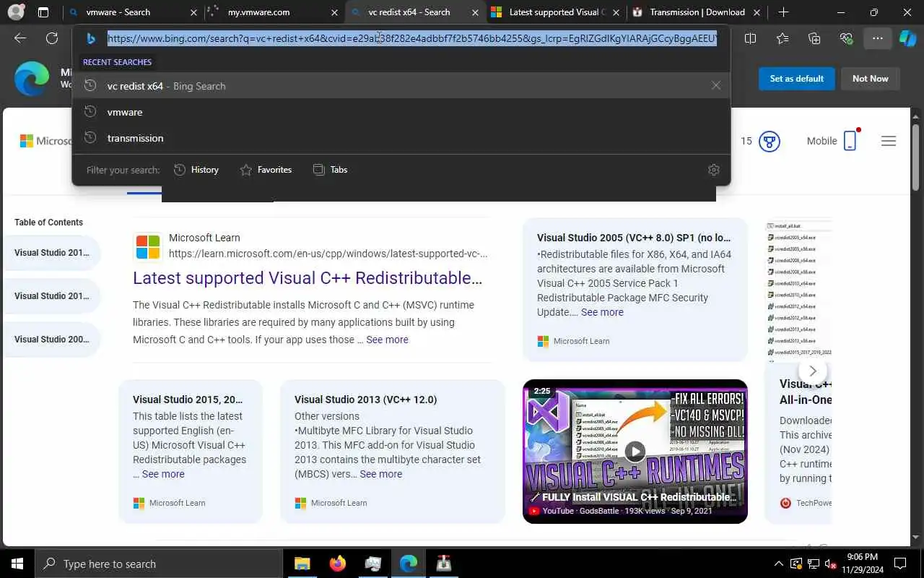Show hidden tray icons chevron
The image size is (924, 578).
(778, 564)
